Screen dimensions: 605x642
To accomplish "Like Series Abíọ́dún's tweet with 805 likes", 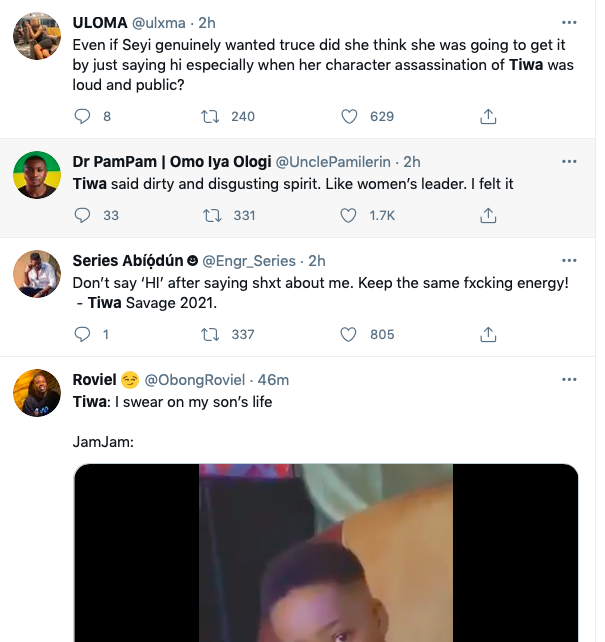I will pos(349,334).
